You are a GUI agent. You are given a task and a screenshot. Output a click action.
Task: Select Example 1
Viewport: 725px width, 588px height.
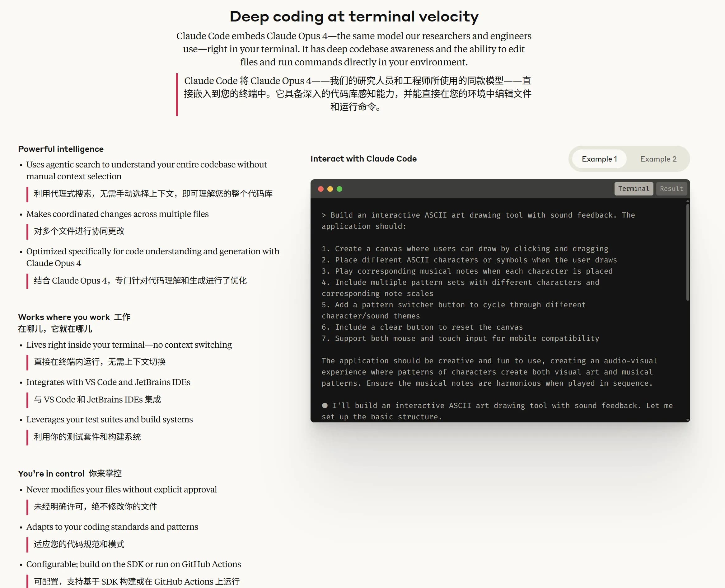click(x=599, y=159)
